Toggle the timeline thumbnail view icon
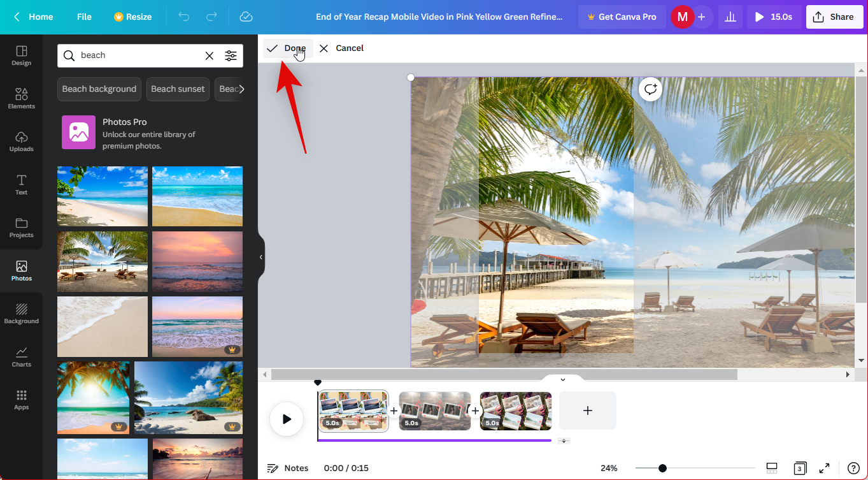This screenshot has width=868, height=480. tap(771, 468)
